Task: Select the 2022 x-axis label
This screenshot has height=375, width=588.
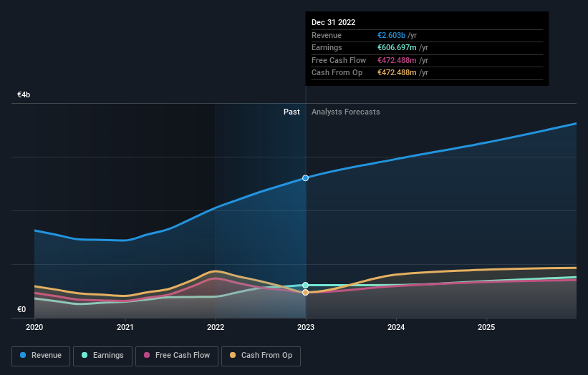Action: point(216,327)
